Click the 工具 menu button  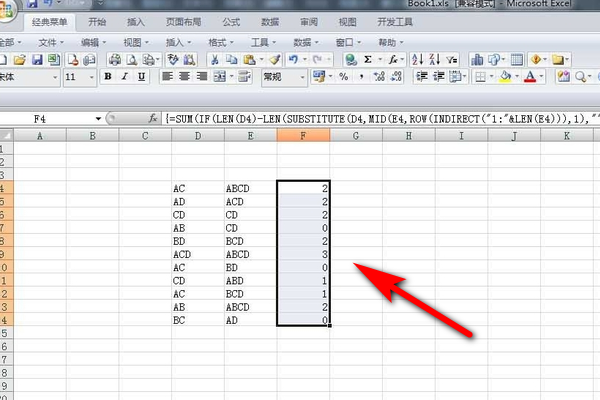(263, 42)
